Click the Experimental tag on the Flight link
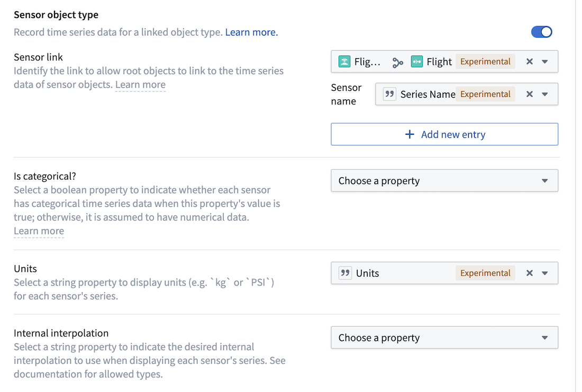 point(485,61)
